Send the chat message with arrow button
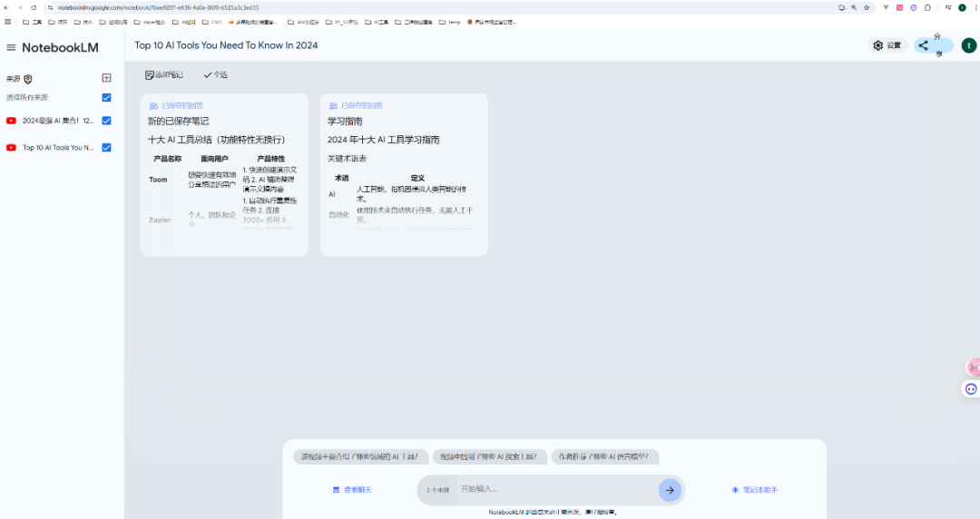The width and height of the screenshot is (980, 519). click(670, 490)
